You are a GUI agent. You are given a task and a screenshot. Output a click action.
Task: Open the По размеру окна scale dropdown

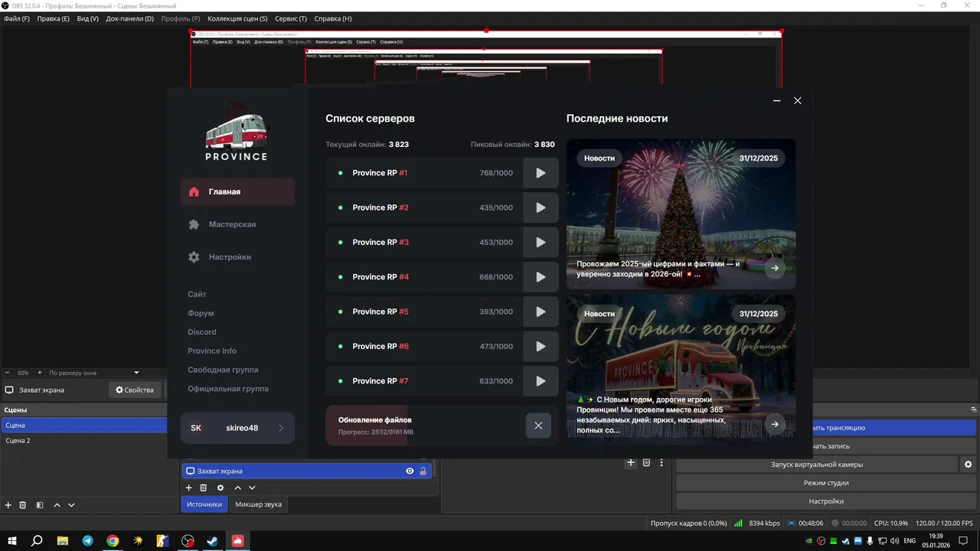[94, 373]
